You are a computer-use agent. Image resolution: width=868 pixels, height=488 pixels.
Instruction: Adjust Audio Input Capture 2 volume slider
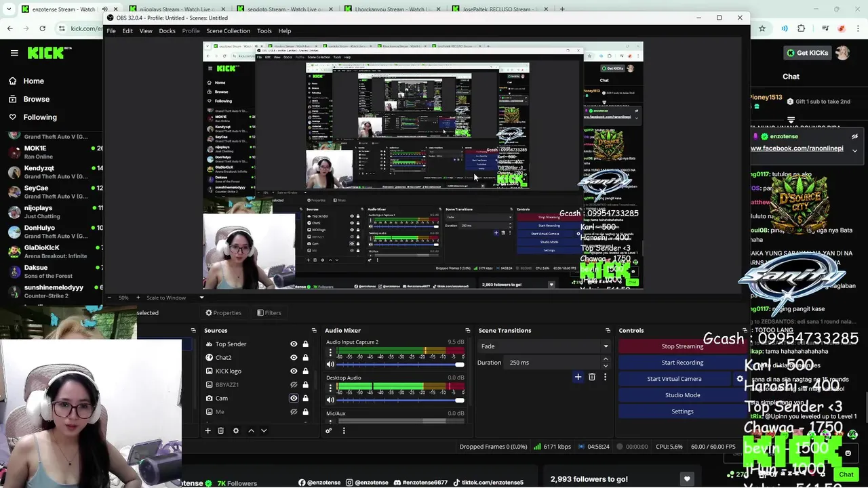[400, 365]
